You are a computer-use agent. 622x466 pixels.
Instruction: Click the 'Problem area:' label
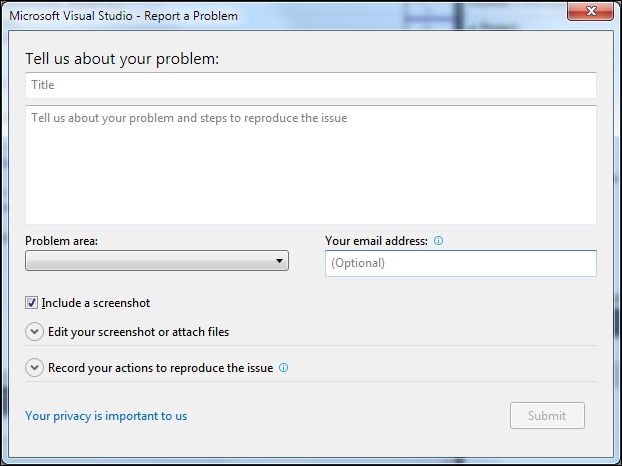[x=62, y=241]
